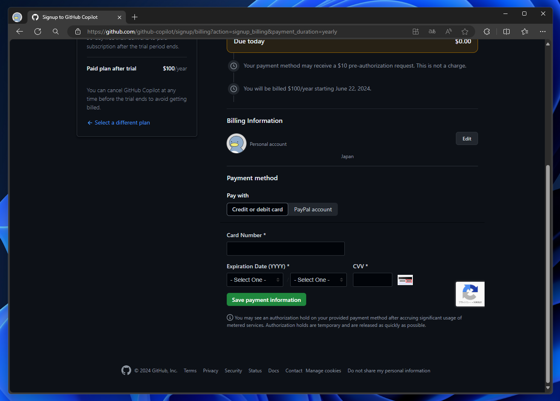Open the browser settings and more menu
This screenshot has height=401, width=560.
542,32
